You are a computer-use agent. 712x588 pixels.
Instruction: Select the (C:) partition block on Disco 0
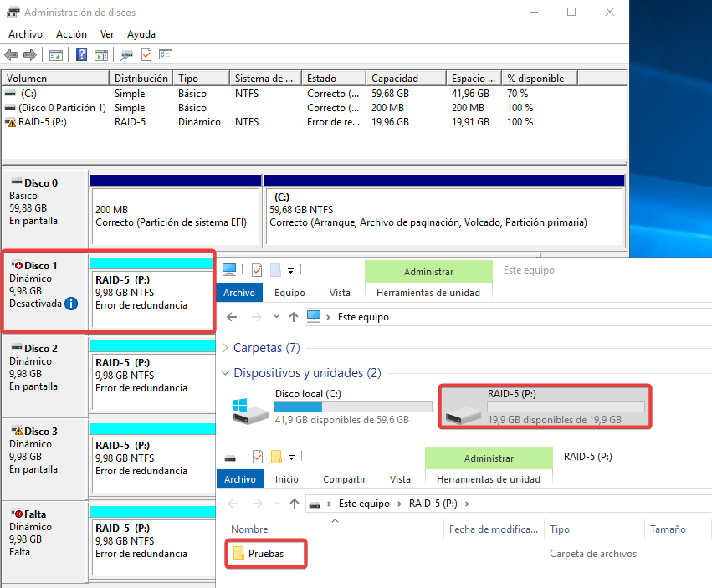(443, 217)
